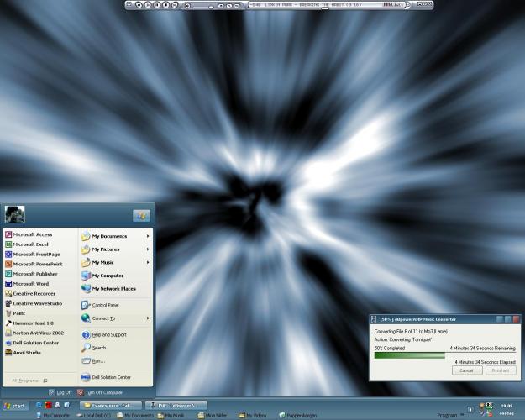Launch HammerHead 1.0
The height and width of the screenshot is (420, 525).
33,323
